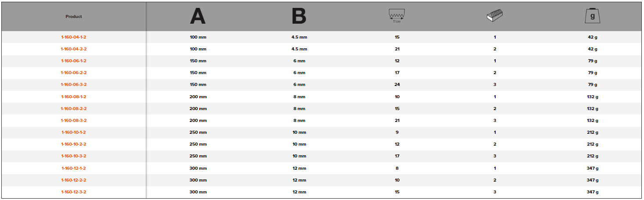
Task: Open product link 1-160-12-3-2
Action: coord(74,192)
